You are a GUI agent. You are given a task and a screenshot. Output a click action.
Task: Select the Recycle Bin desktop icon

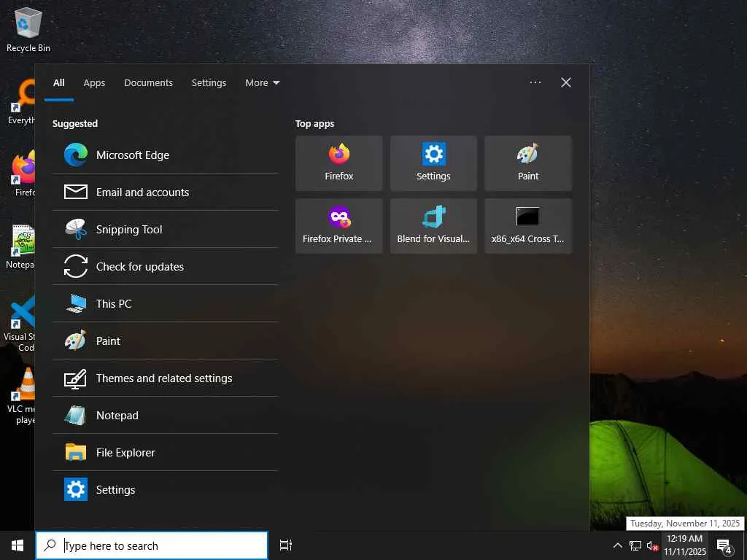click(x=28, y=29)
